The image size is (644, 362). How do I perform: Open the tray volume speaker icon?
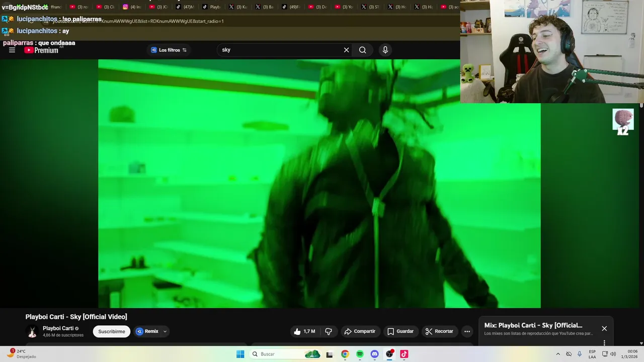[x=613, y=354]
